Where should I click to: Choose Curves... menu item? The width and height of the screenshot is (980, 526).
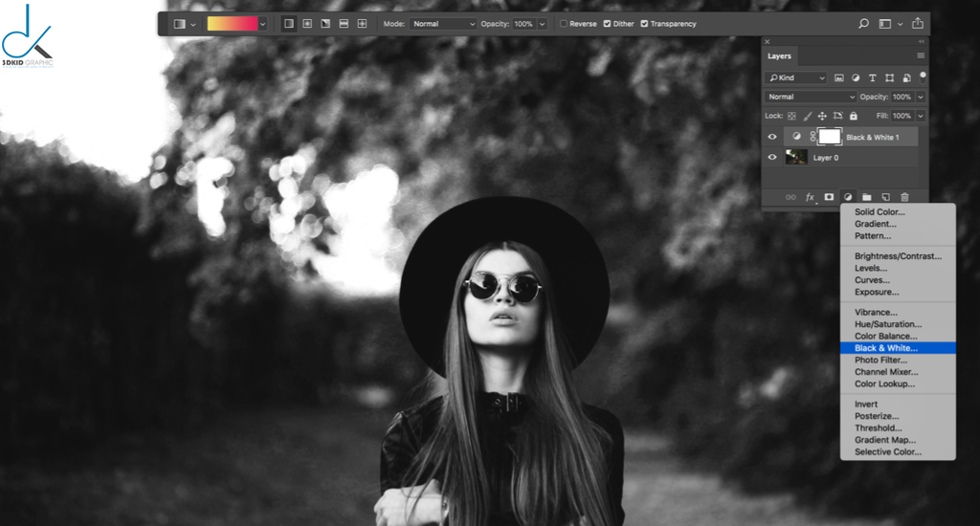pos(872,280)
